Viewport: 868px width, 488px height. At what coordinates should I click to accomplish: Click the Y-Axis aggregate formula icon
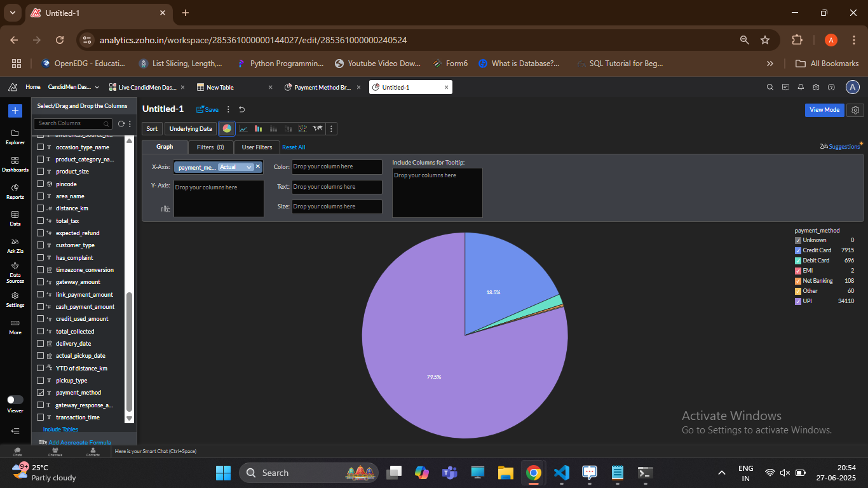tap(165, 208)
